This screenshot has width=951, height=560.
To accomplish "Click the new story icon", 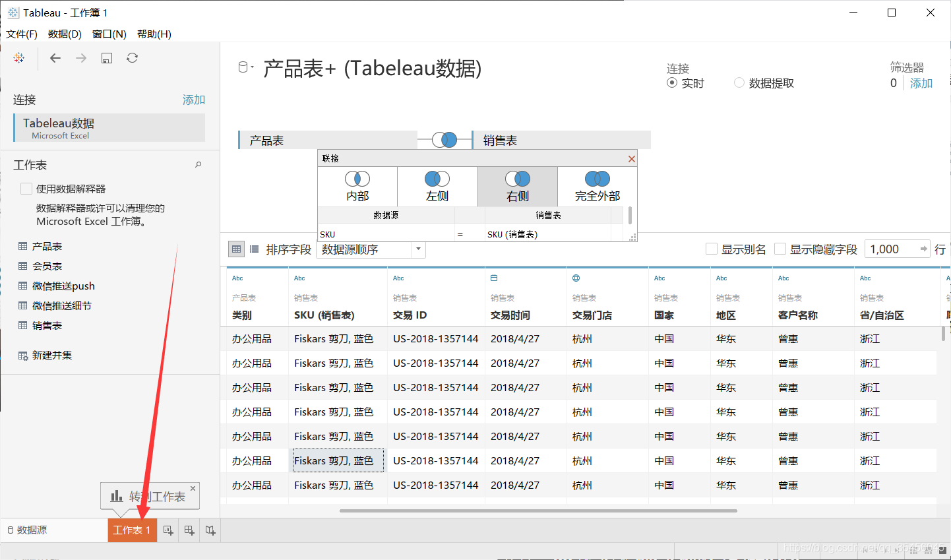I will point(210,530).
